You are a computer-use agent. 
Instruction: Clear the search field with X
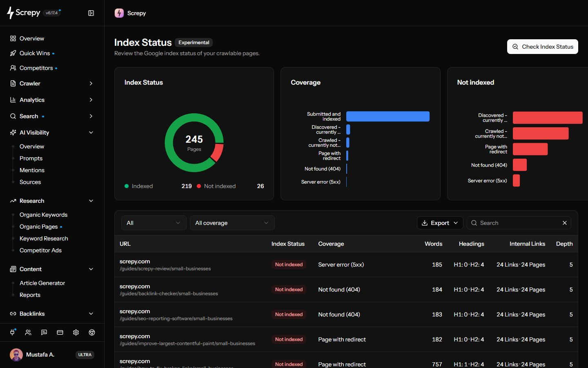click(x=565, y=223)
